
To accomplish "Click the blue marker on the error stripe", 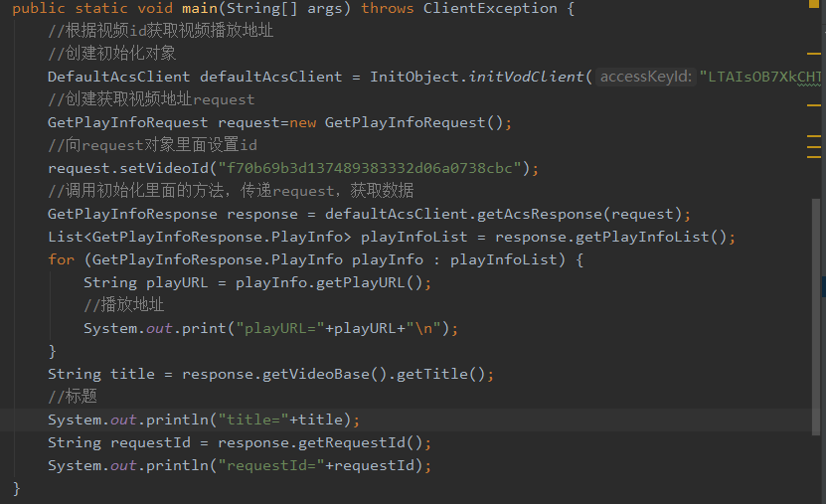I will point(823,286).
